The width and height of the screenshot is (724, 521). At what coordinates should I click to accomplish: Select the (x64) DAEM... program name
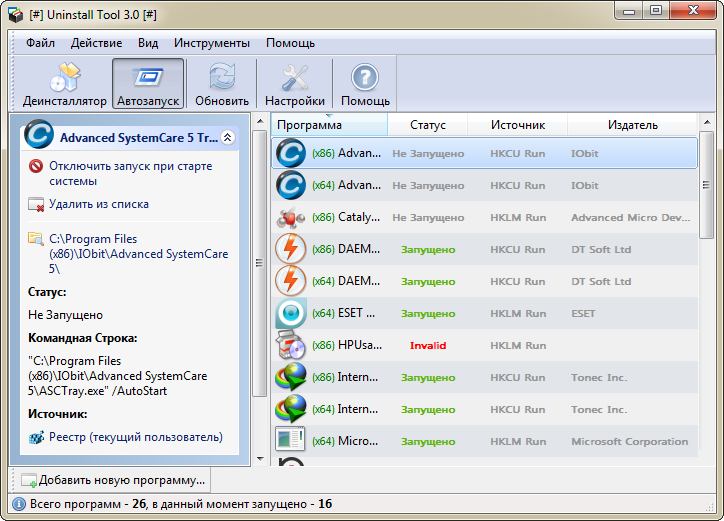click(x=346, y=281)
